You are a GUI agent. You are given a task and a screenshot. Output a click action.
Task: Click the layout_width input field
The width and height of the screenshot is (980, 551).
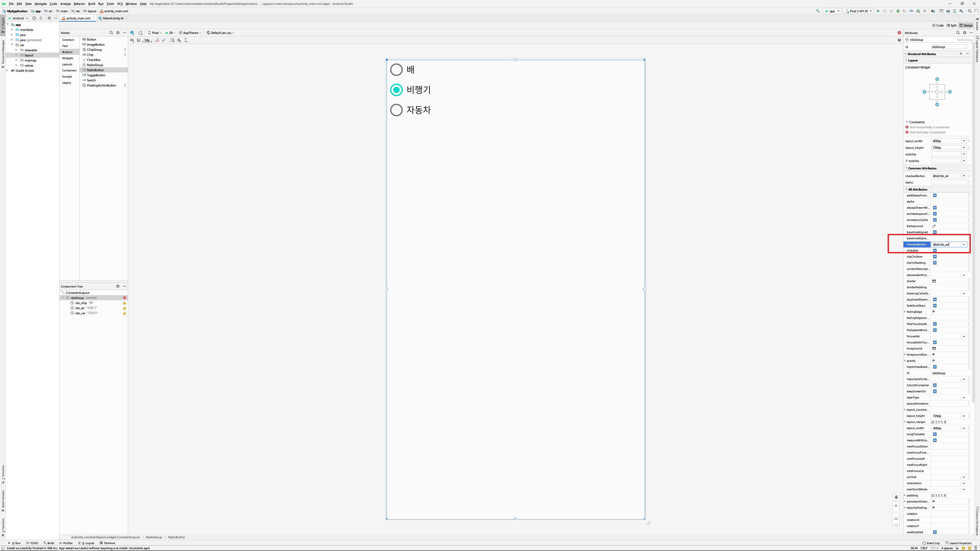[x=946, y=141]
